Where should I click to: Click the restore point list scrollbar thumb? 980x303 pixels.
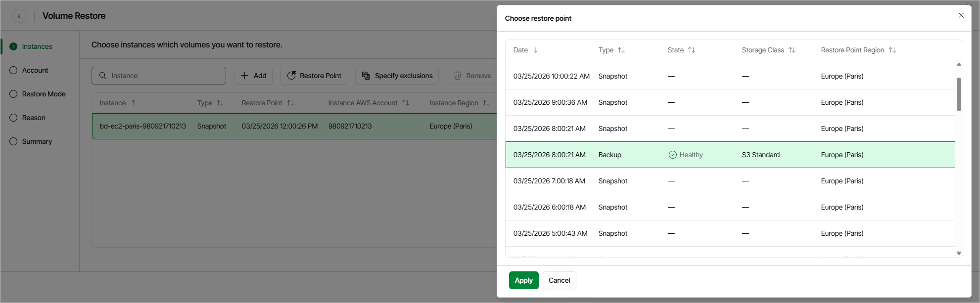[959, 94]
